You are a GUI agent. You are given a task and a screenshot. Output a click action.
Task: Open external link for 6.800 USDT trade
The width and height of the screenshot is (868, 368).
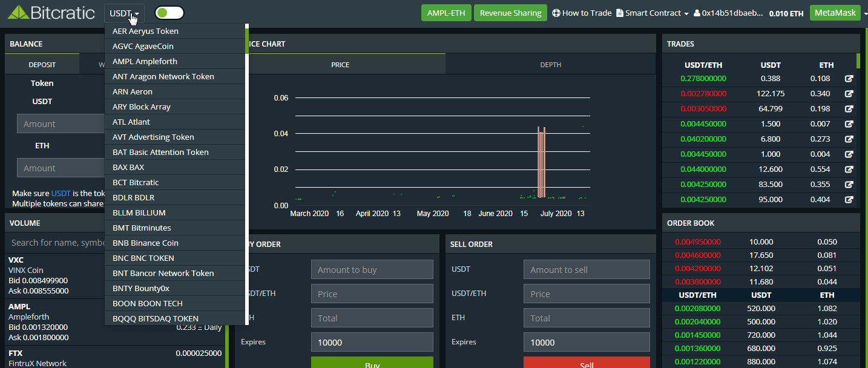pyautogui.click(x=849, y=139)
